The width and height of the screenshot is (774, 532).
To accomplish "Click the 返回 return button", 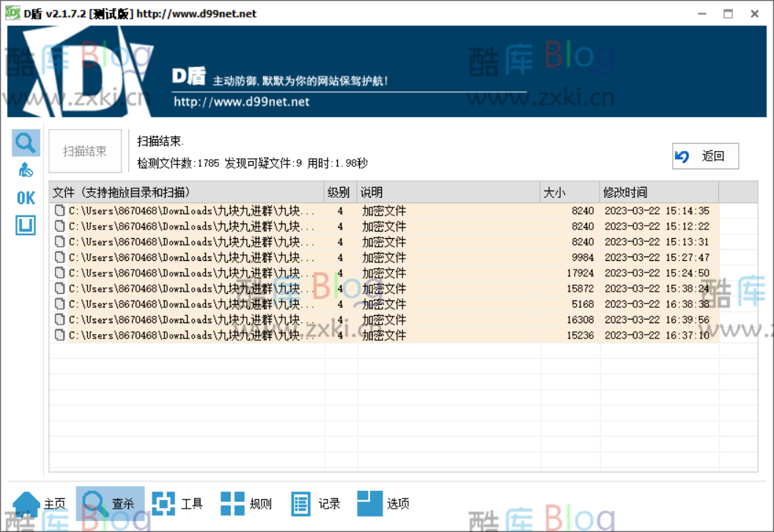I will tap(705, 155).
